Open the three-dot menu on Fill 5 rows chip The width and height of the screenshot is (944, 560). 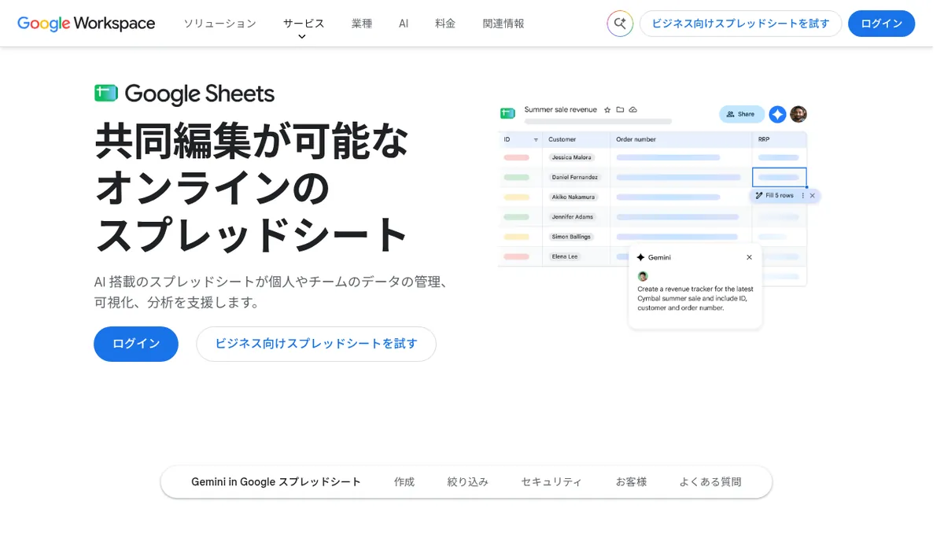coord(802,196)
